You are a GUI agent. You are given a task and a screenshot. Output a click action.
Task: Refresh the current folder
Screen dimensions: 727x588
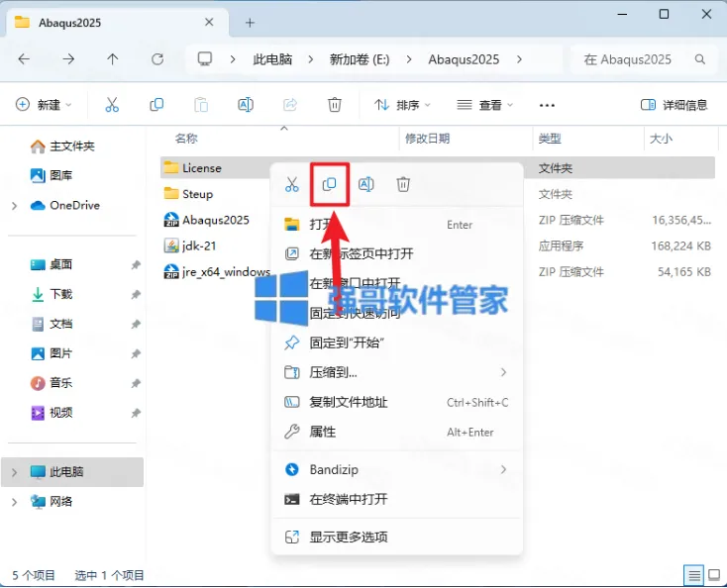pos(157,59)
